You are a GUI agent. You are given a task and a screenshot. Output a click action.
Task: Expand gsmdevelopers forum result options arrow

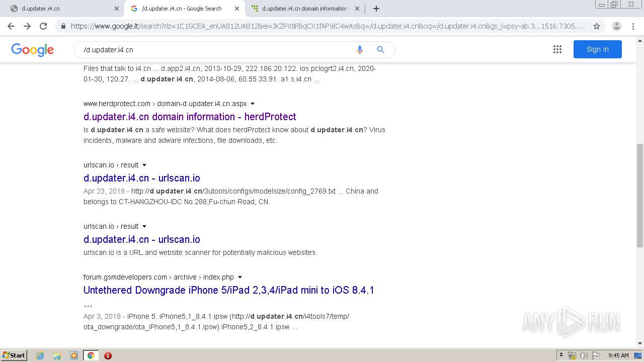(240, 278)
